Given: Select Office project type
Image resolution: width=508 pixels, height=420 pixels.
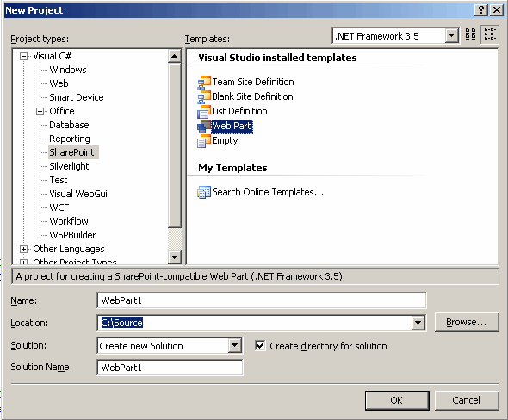Looking at the screenshot, I should (x=61, y=111).
